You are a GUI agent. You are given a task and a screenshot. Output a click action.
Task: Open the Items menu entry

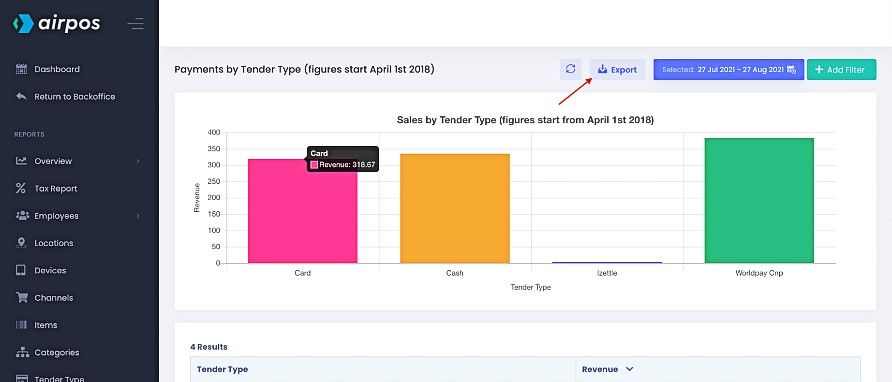click(46, 325)
